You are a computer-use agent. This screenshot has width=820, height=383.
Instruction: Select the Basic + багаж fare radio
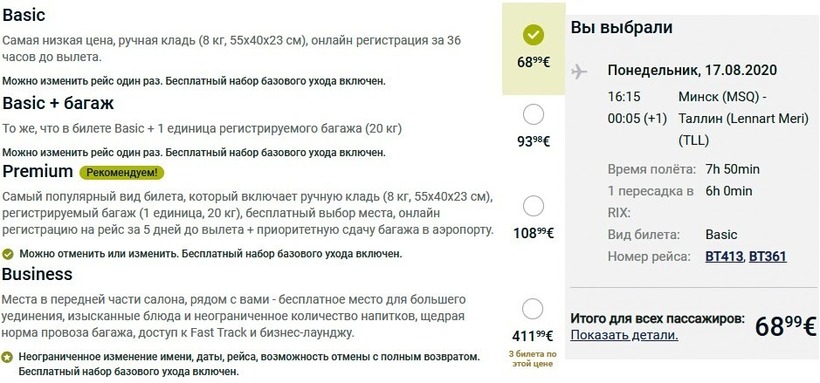pos(533,115)
